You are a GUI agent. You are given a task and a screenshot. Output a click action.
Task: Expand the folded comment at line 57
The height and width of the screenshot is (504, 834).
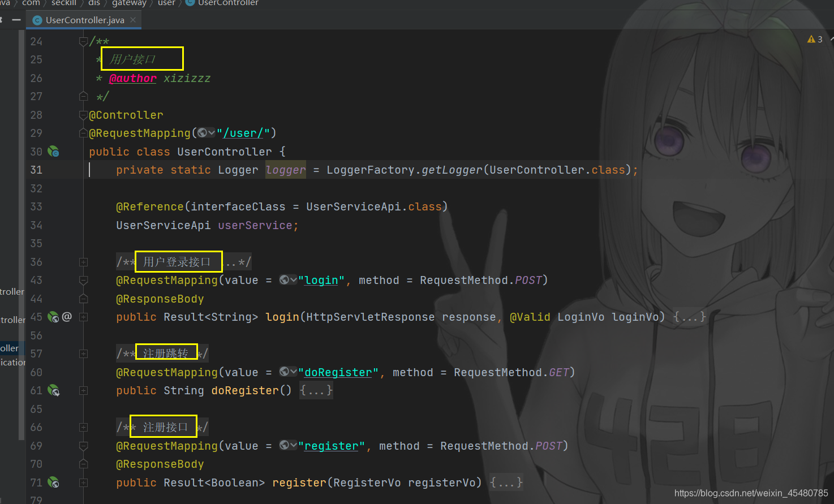click(x=83, y=354)
